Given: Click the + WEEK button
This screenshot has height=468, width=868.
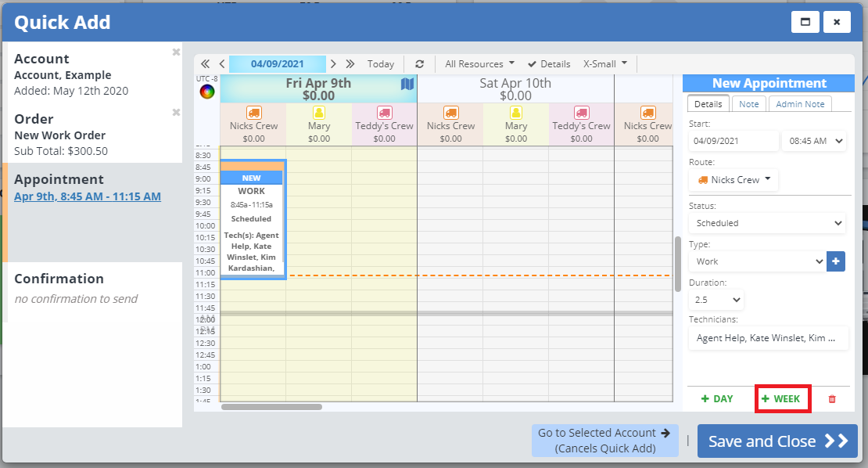Looking at the screenshot, I should pyautogui.click(x=782, y=399).
